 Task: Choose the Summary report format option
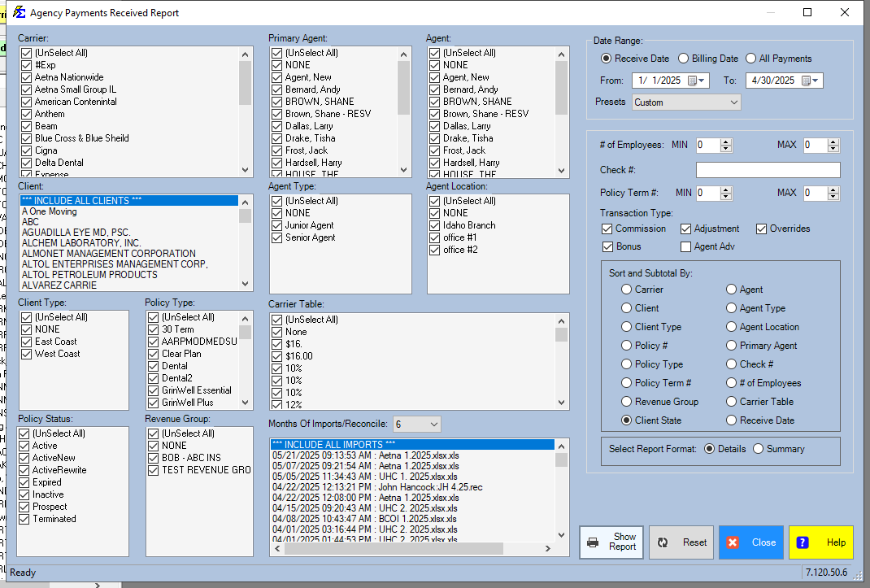coord(759,449)
